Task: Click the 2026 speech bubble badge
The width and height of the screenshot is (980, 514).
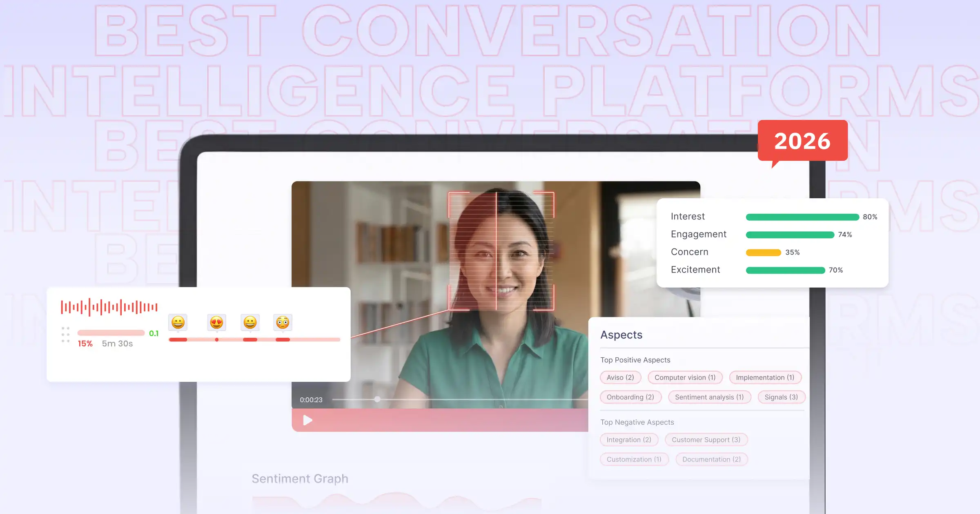Action: point(802,141)
